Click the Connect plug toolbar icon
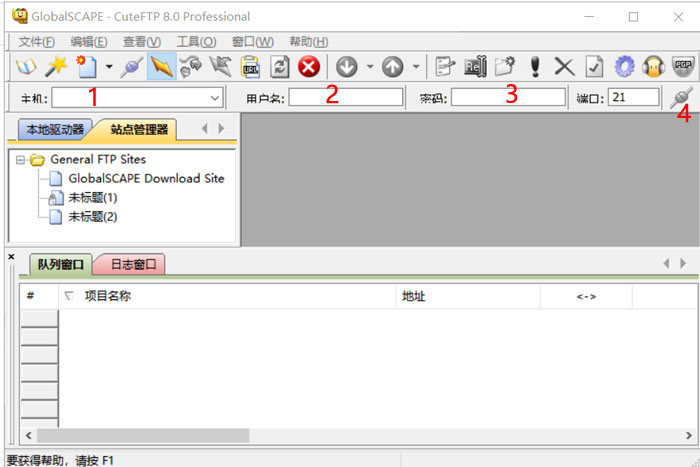The width and height of the screenshot is (700, 467). pos(132,67)
